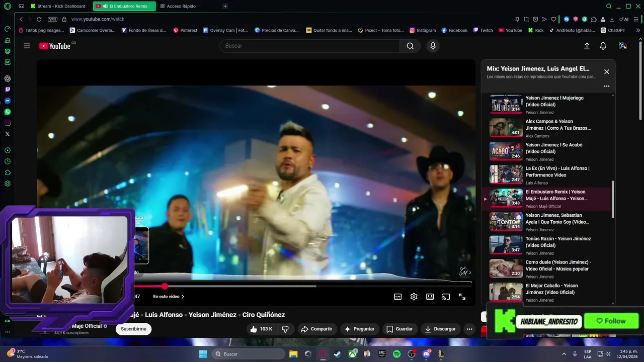This screenshot has width=644, height=362.
Task: Toggle theater mode in video player
Action: pos(430,297)
